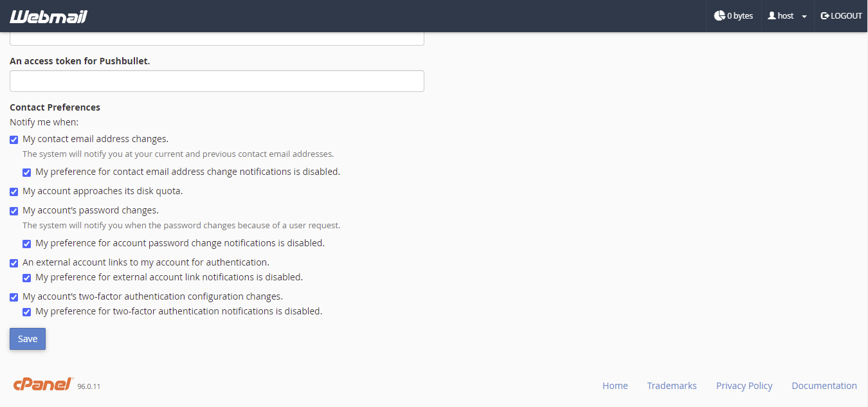This screenshot has height=407, width=868.
Task: Open the Privacy Policy footer link
Action: pos(744,386)
